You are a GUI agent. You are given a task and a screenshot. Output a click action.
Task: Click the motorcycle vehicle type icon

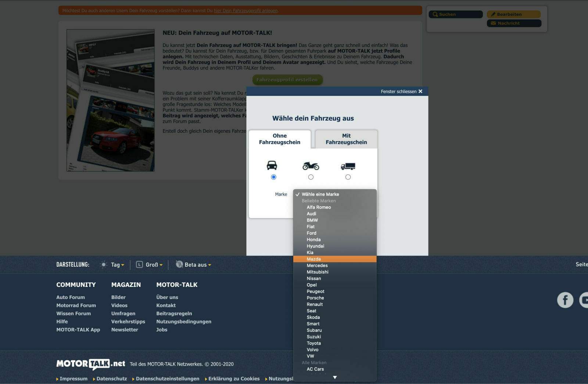click(x=311, y=166)
